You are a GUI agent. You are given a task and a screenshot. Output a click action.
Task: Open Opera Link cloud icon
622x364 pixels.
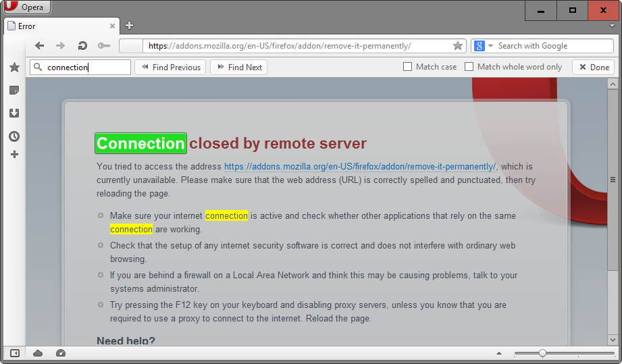point(38,353)
